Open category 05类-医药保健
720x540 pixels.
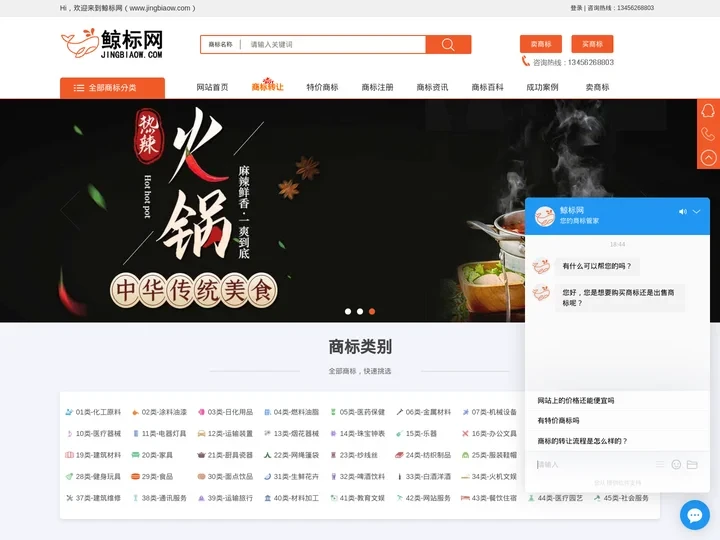(358, 412)
